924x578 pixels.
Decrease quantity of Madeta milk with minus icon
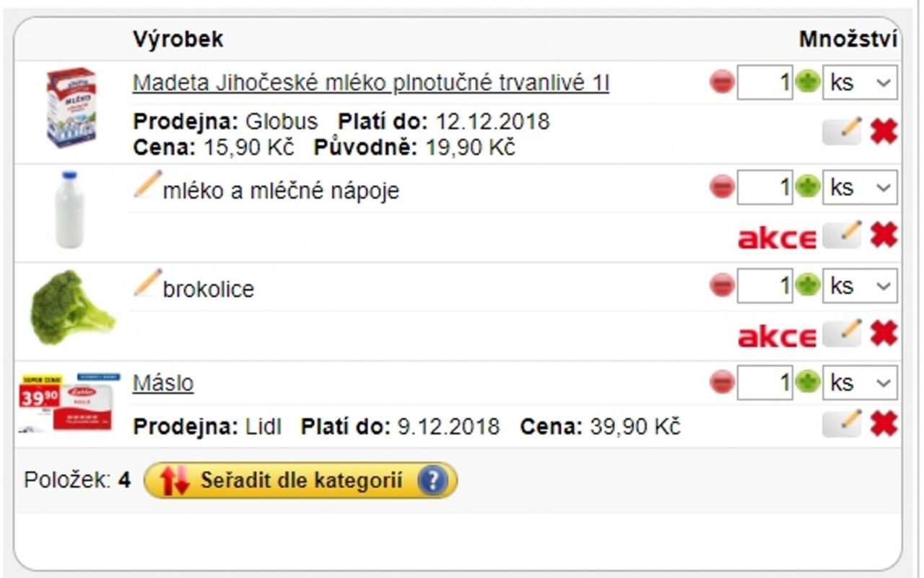click(722, 82)
